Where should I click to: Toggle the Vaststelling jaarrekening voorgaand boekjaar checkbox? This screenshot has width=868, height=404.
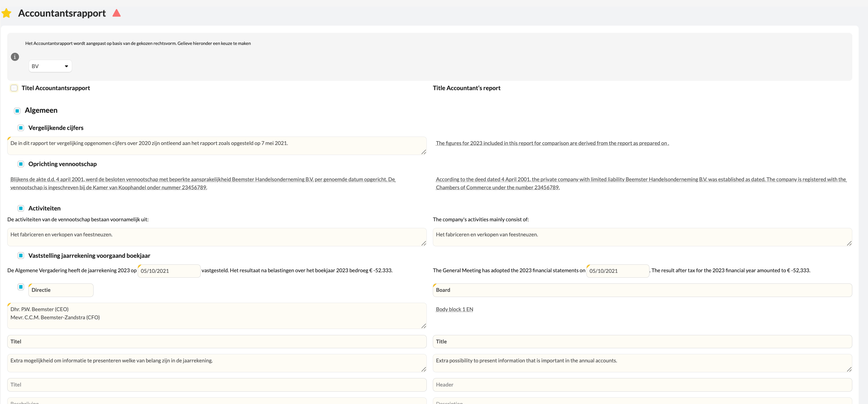tap(21, 256)
